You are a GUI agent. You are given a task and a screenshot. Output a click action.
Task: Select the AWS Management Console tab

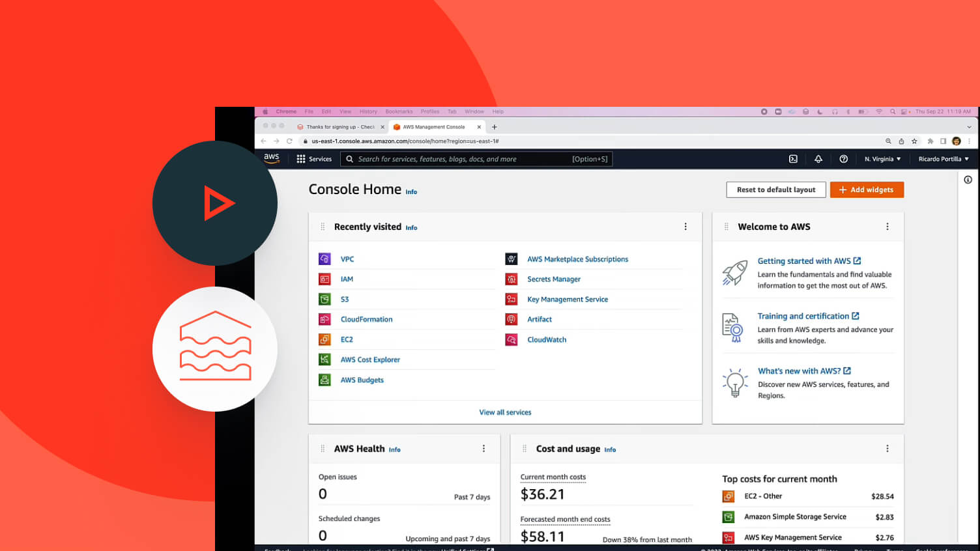coord(437,127)
